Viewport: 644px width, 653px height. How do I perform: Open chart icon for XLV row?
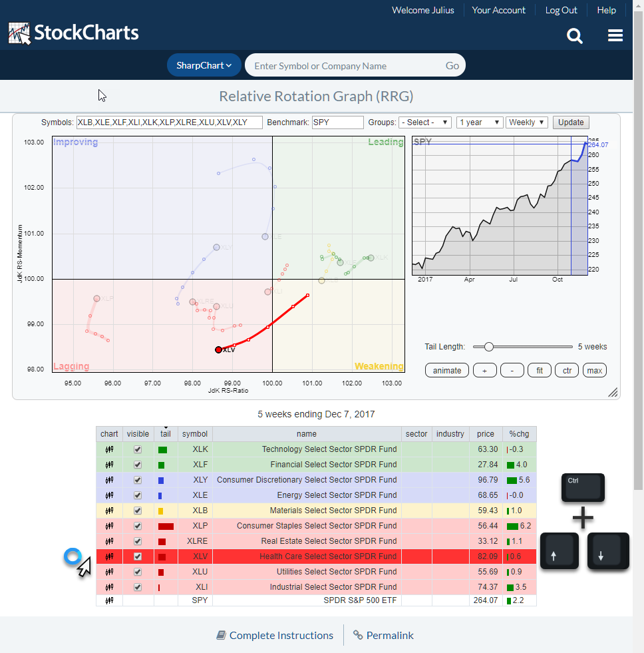point(109,556)
